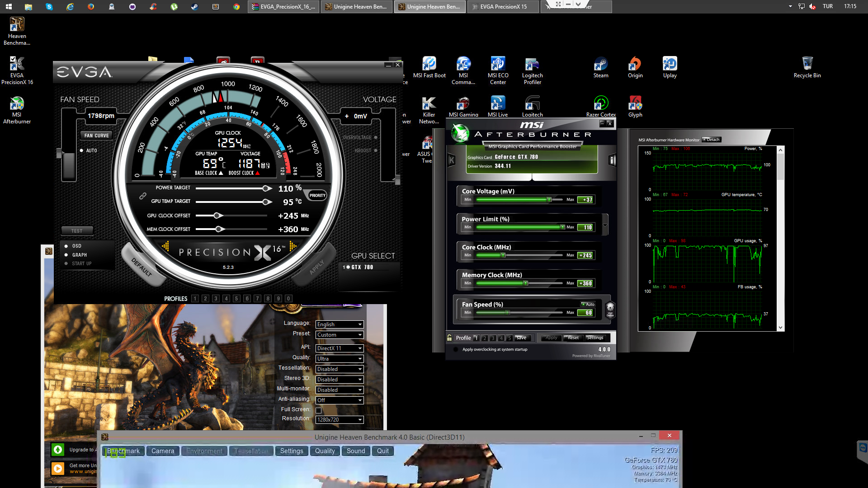The image size is (868, 488).
Task: Open the Killer Network desktop icon
Action: (x=429, y=110)
